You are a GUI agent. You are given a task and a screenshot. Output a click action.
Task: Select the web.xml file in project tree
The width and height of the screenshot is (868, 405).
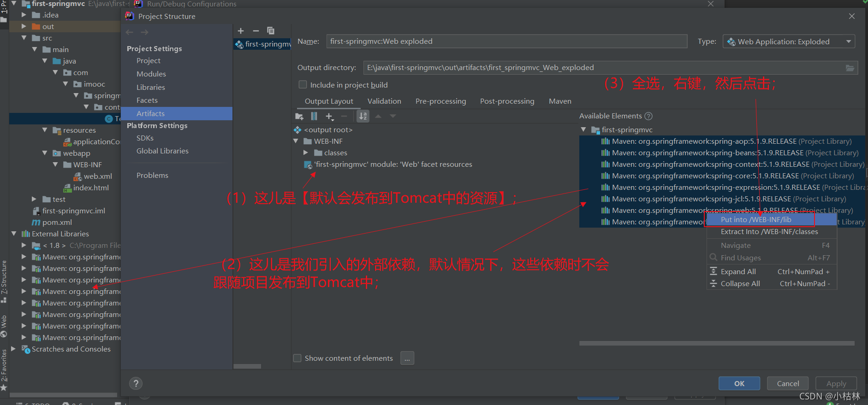tap(93, 176)
